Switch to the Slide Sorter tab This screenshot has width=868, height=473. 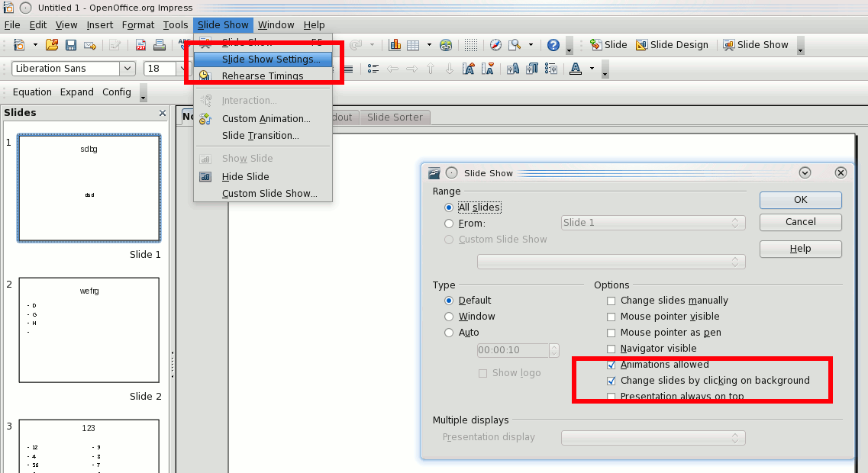click(x=395, y=117)
